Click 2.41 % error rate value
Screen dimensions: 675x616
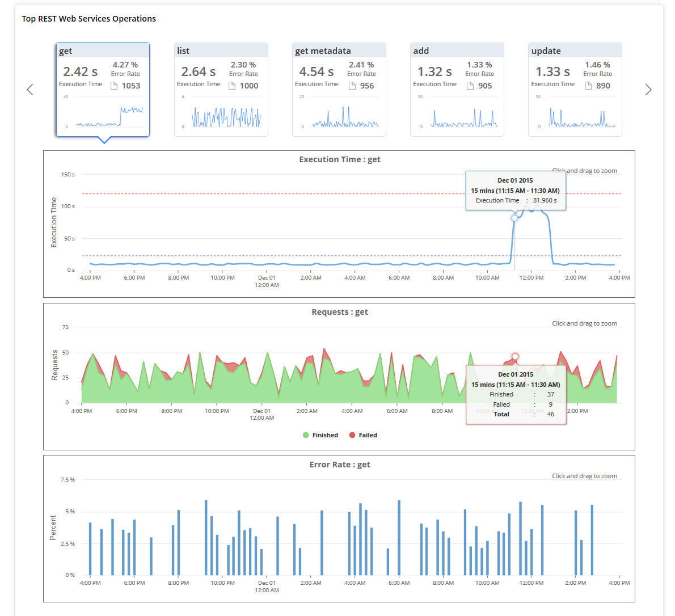click(x=361, y=65)
